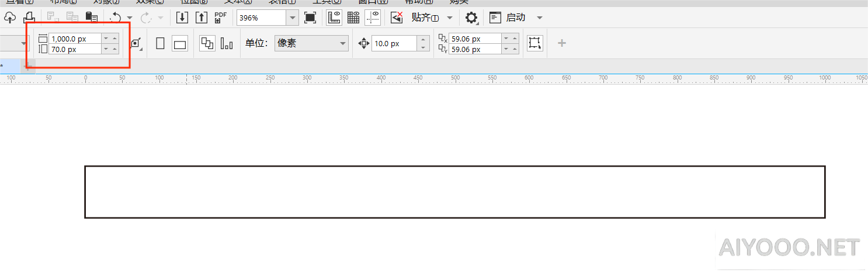This screenshot has height=273, width=868.
Task: Click the publish to cloud icon
Action: click(x=10, y=18)
